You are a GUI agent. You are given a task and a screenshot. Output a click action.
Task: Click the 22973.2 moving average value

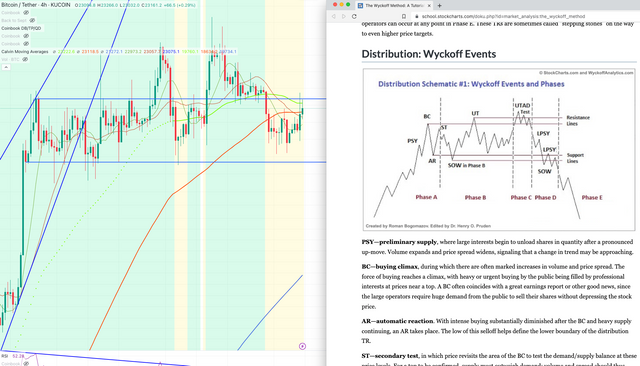133,52
